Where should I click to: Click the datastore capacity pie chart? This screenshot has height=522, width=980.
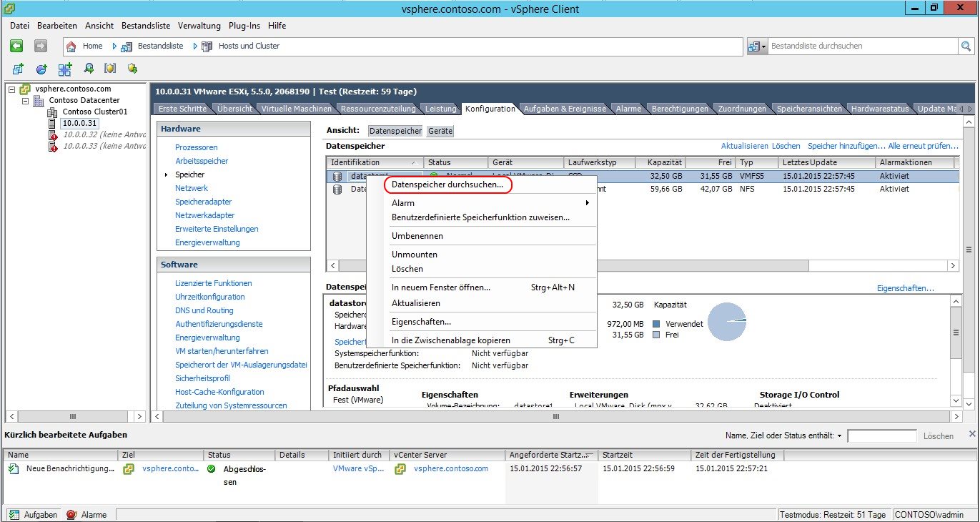[x=727, y=321]
